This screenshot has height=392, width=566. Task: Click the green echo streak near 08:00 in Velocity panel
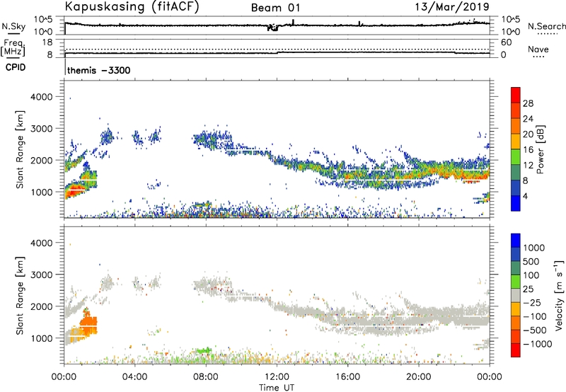point(204,350)
